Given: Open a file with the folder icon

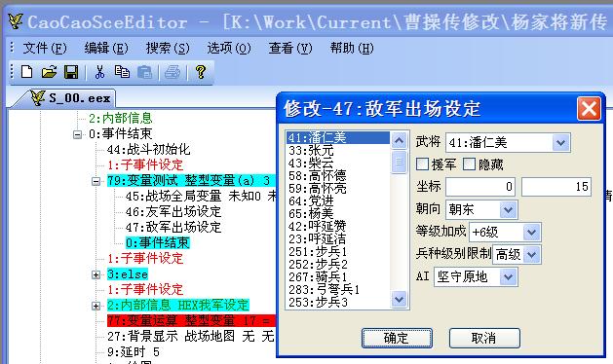Looking at the screenshot, I should point(49,72).
